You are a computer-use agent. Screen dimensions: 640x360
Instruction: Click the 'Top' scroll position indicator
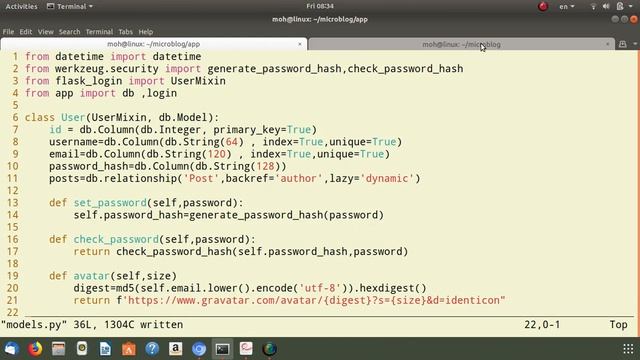[618, 325]
